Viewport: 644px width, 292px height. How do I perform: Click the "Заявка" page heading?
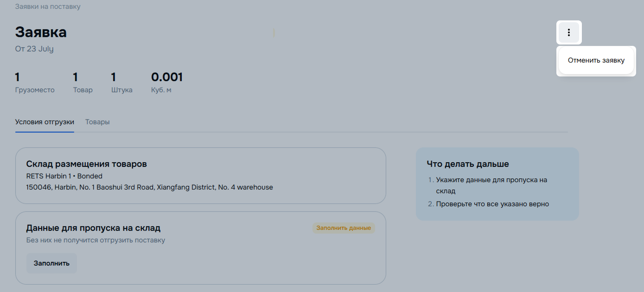pyautogui.click(x=41, y=32)
